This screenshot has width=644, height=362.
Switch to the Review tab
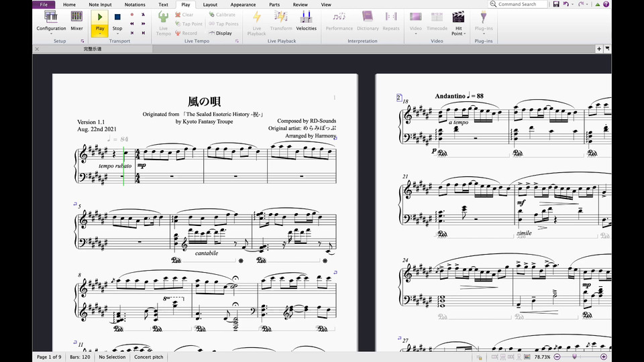[301, 5]
